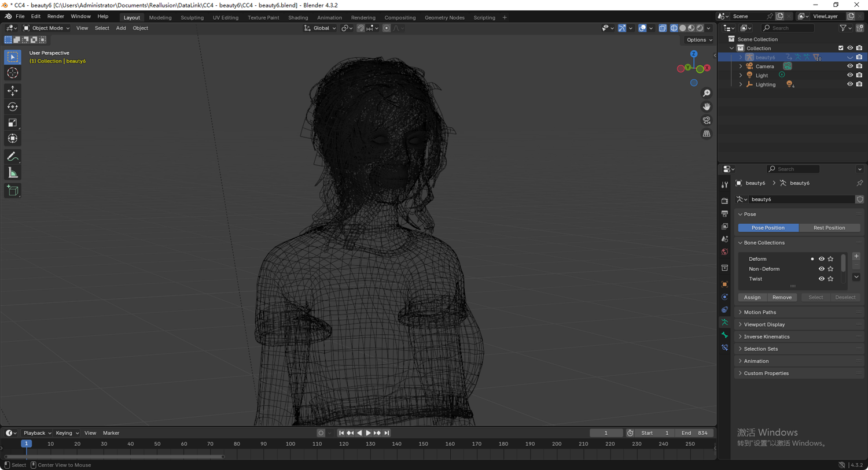Open the Bone properties tab
This screenshot has height=470, width=868.
(724, 335)
